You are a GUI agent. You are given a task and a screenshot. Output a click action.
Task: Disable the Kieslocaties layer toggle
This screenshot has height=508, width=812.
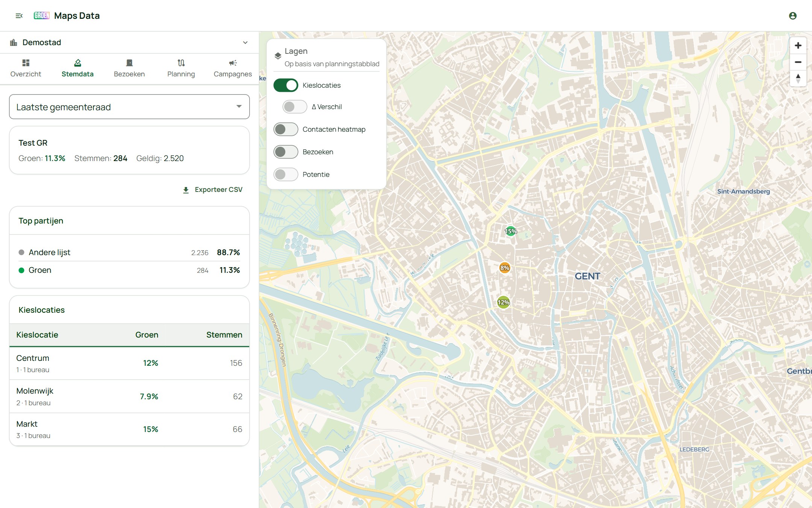click(286, 85)
